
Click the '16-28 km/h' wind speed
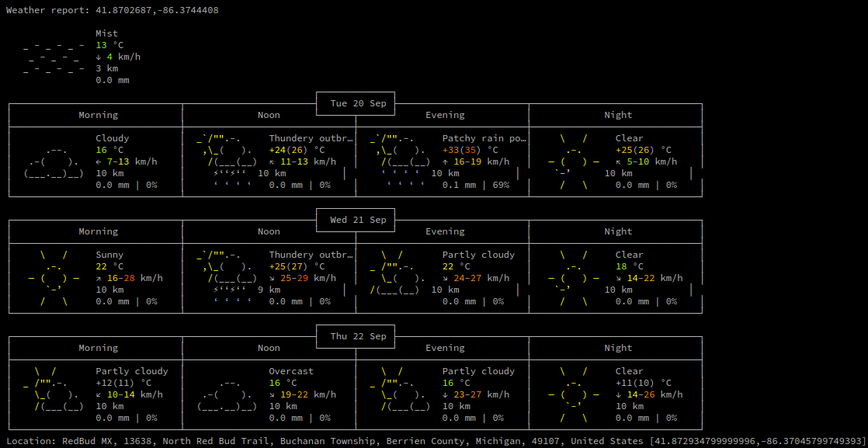click(135, 278)
